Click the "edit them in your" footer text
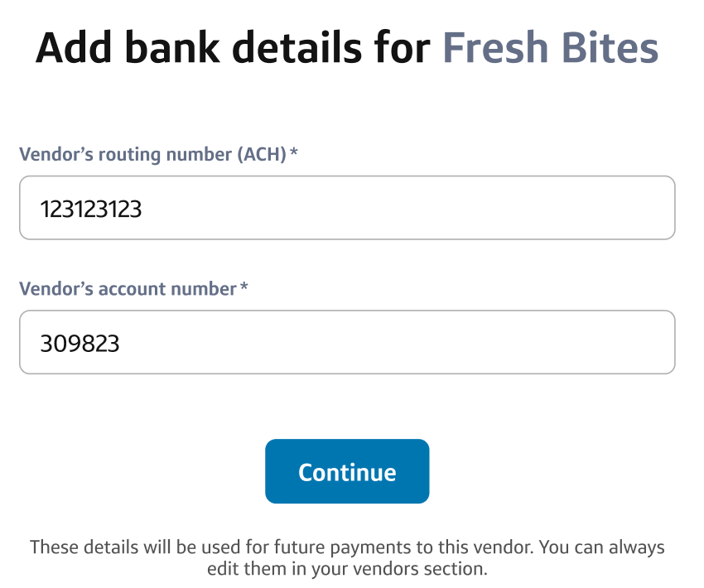Viewport: 704px width, 588px height. coord(272,569)
